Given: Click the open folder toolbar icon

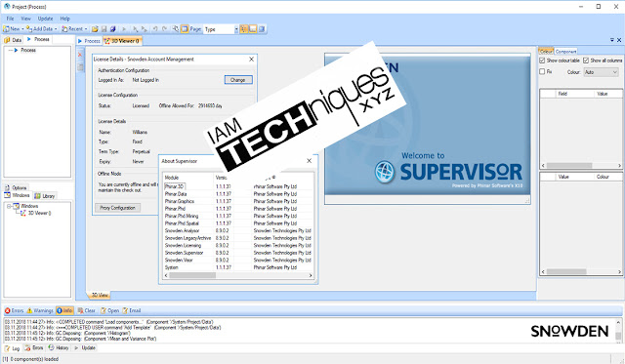Looking at the screenshot, I should pyautogui.click(x=95, y=29).
